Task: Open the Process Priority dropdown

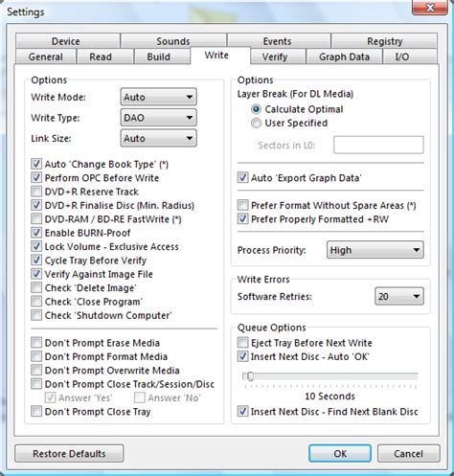Action: tap(375, 250)
